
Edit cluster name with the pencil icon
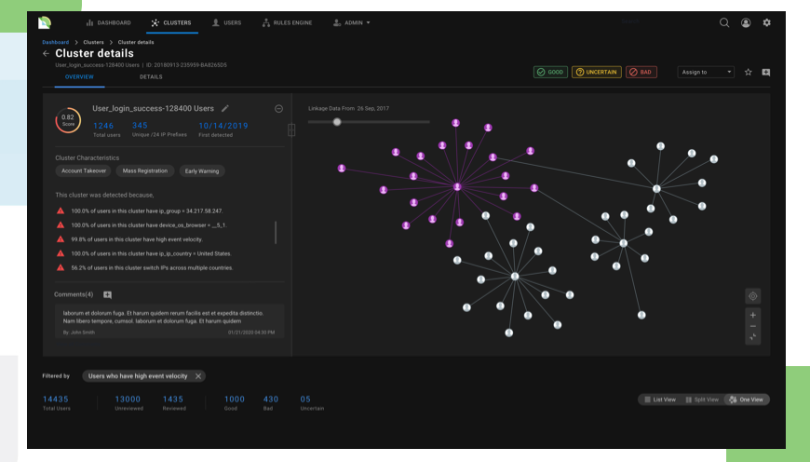(x=225, y=109)
